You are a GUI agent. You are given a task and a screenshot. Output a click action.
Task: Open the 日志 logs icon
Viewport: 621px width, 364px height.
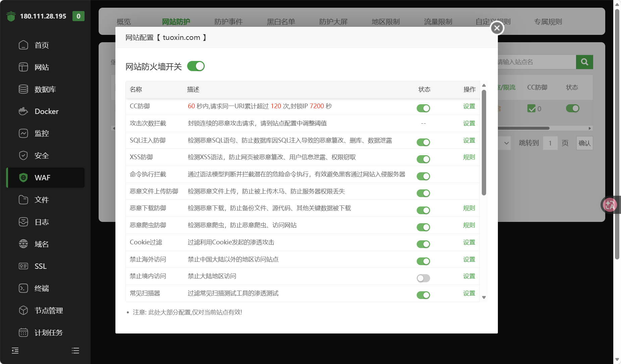pos(23,222)
